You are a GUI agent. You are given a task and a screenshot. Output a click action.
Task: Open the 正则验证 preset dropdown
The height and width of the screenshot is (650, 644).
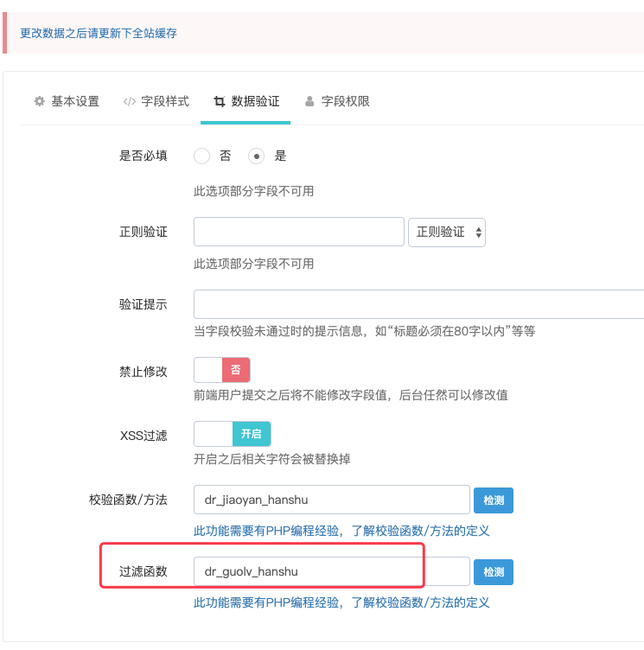pyautogui.click(x=447, y=233)
